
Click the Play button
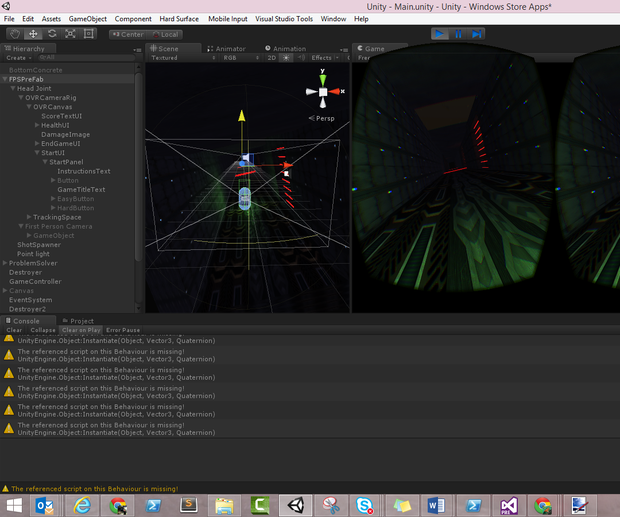click(x=440, y=34)
